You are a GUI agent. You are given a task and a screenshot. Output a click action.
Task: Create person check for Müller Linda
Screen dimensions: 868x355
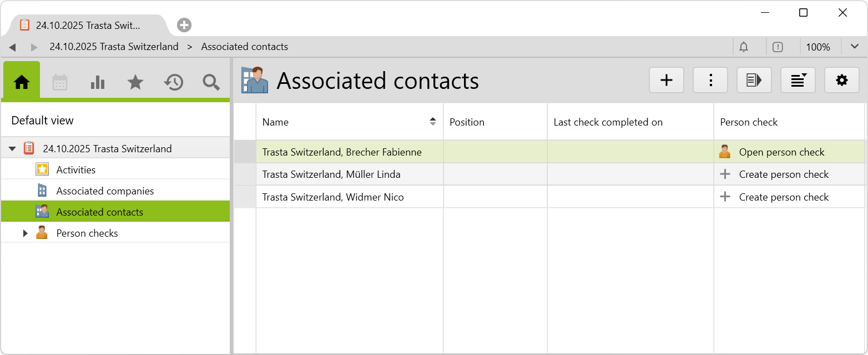point(783,174)
